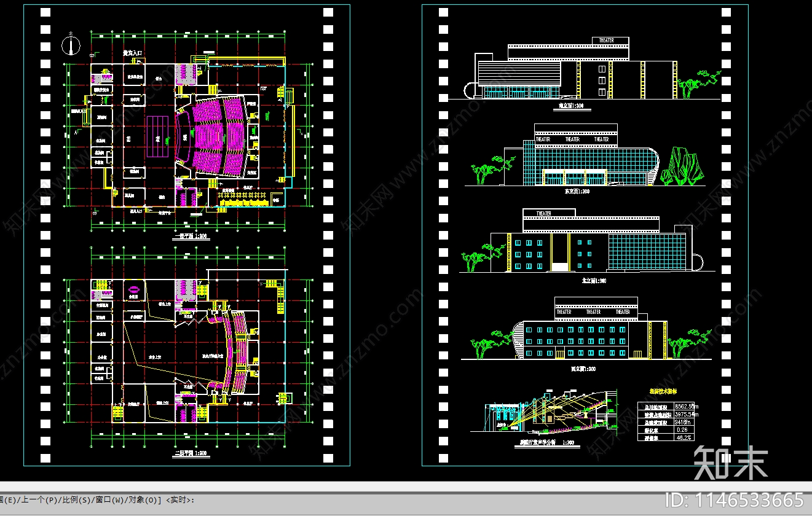
Task: Select the first floor plan title 1:300
Action: point(192,237)
